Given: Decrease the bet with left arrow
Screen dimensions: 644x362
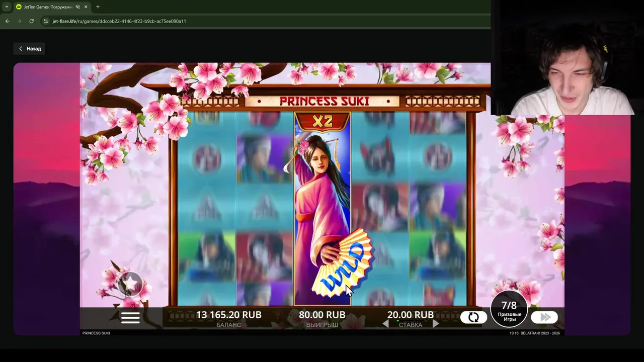Looking at the screenshot, I should click(385, 324).
